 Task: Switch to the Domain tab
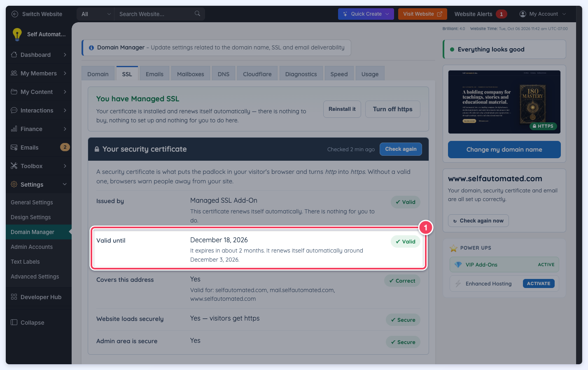(98, 74)
